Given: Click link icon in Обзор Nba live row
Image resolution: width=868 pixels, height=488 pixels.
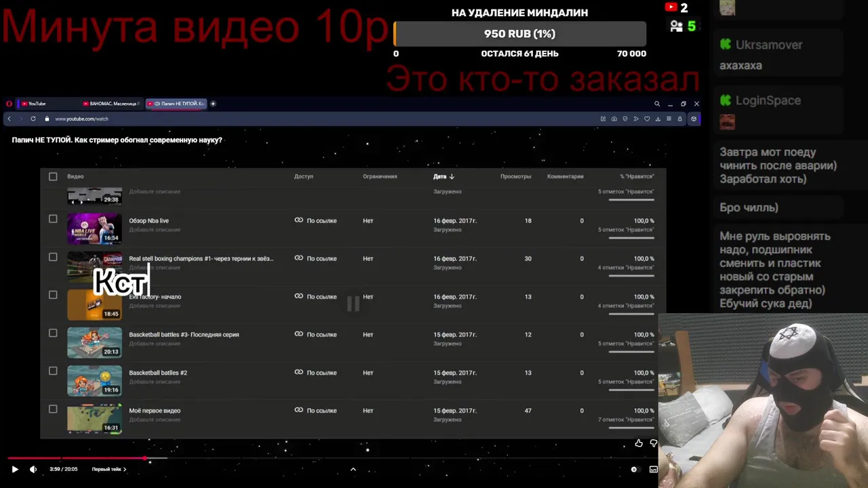Looking at the screenshot, I should point(298,220).
